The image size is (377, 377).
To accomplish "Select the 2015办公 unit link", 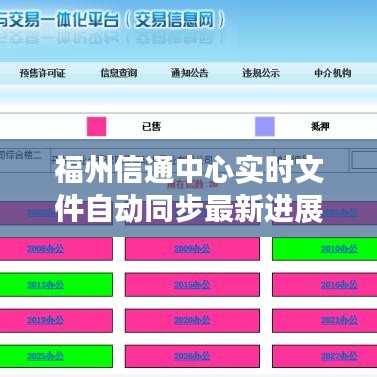I will tap(192, 285).
